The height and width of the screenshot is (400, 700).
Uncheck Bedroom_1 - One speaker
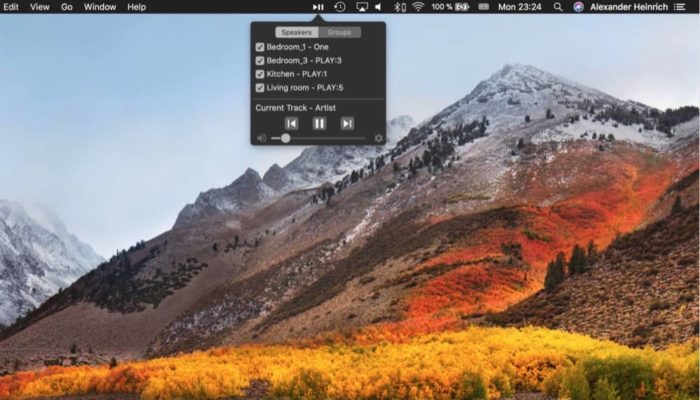(260, 47)
